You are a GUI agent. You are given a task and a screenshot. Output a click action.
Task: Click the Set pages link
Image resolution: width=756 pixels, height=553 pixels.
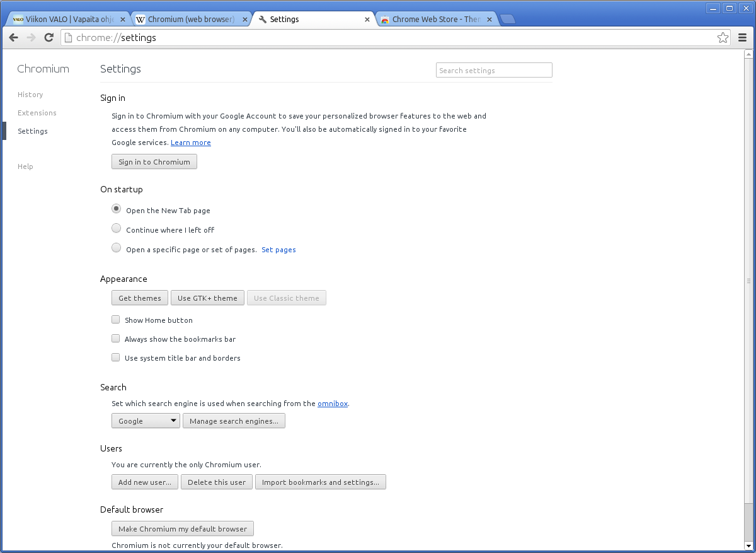[x=278, y=250]
